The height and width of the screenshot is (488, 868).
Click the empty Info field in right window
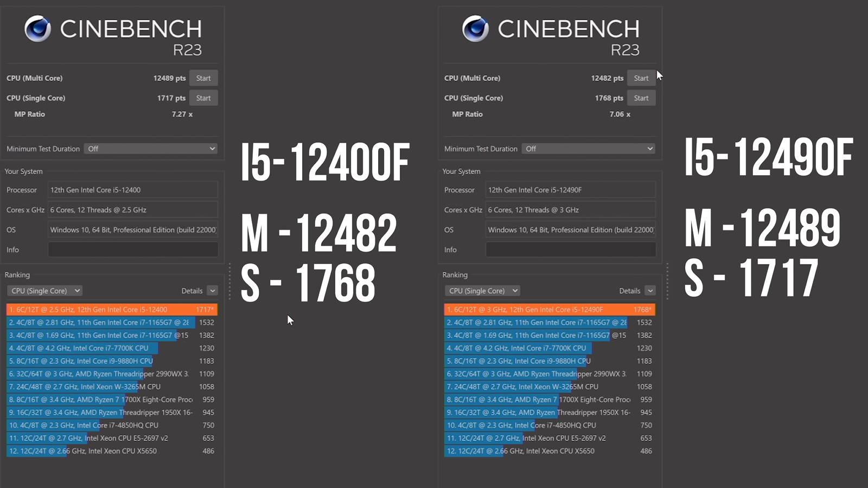pos(571,249)
